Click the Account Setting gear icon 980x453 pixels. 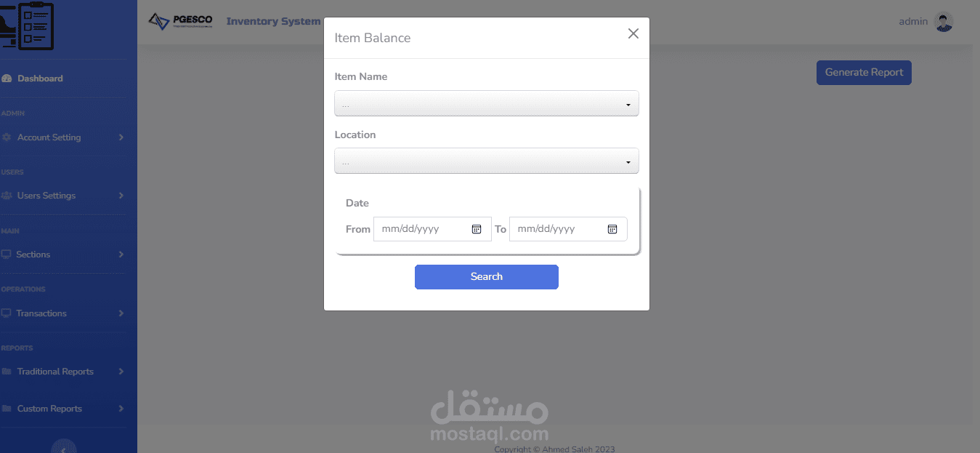pos(7,137)
